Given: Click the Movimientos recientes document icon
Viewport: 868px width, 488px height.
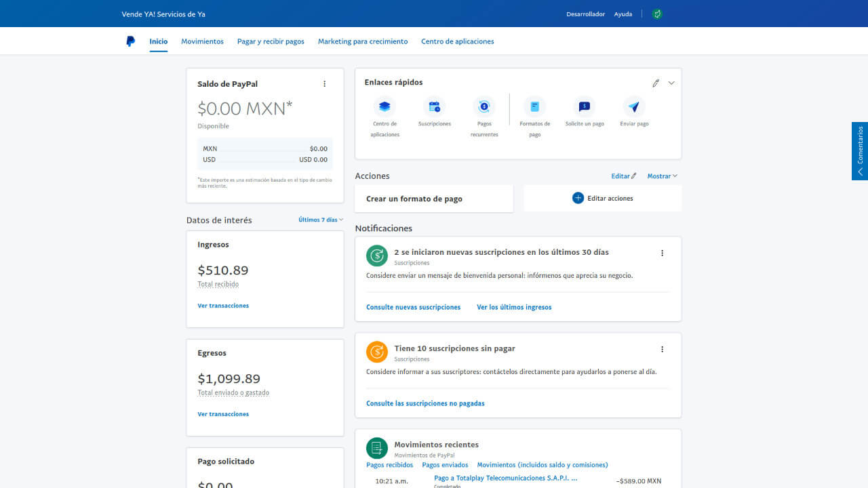Looking at the screenshot, I should (x=377, y=448).
